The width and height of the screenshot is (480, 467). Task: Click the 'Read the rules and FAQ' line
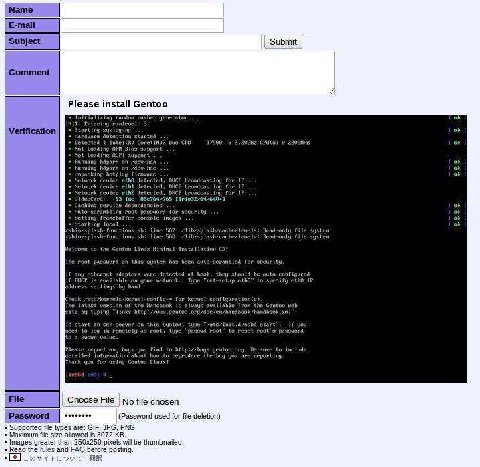tap(71, 450)
